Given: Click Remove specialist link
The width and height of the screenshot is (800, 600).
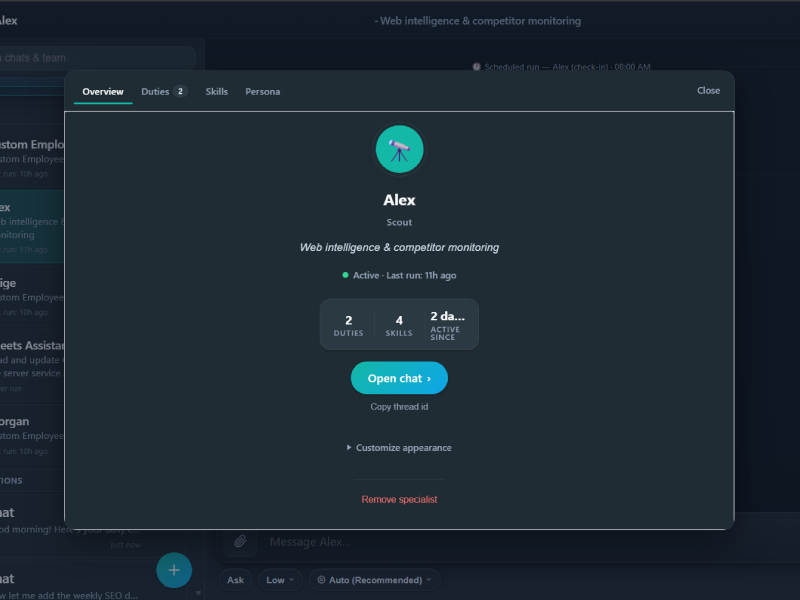Looking at the screenshot, I should [399, 499].
